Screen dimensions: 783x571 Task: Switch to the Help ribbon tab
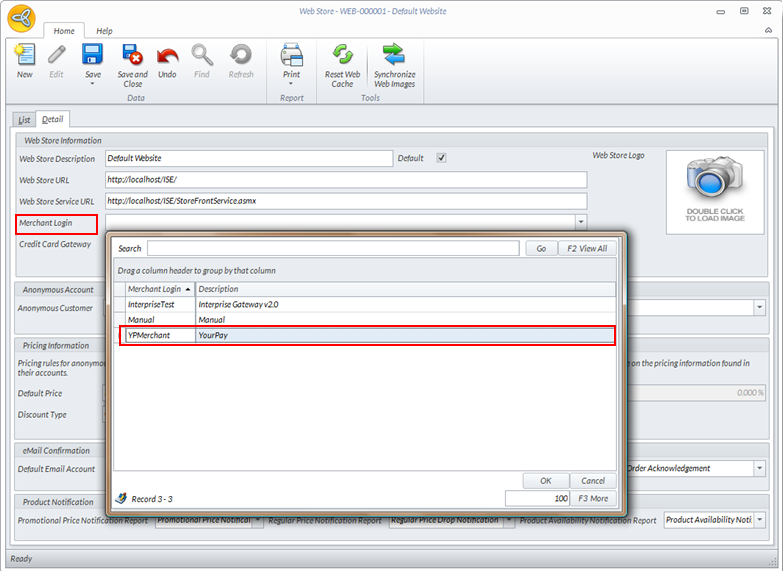(104, 31)
